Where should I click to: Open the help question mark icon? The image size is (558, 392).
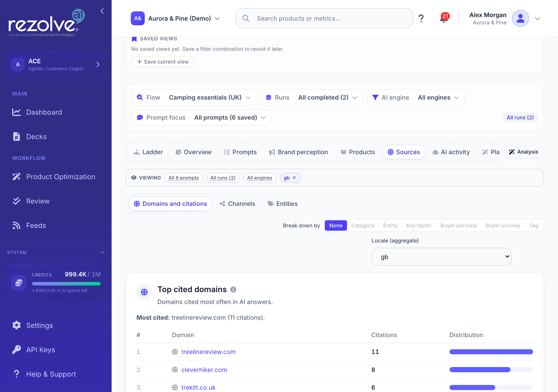coord(421,18)
